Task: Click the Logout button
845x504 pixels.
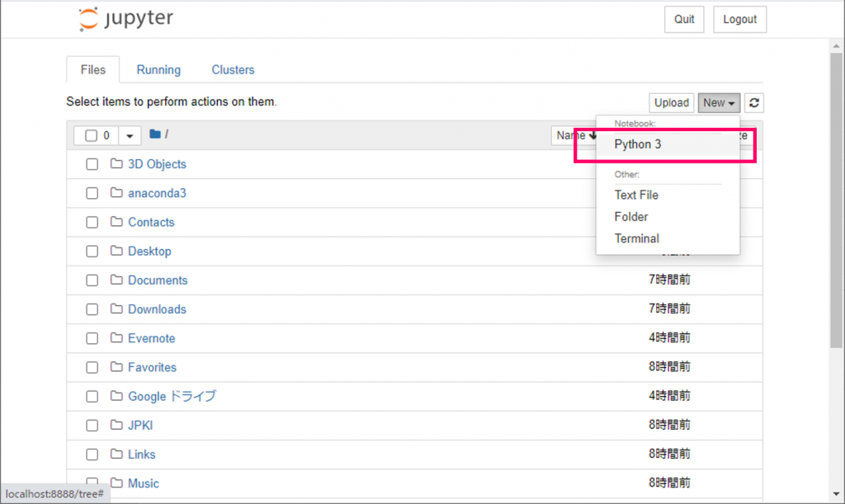Action: point(739,20)
